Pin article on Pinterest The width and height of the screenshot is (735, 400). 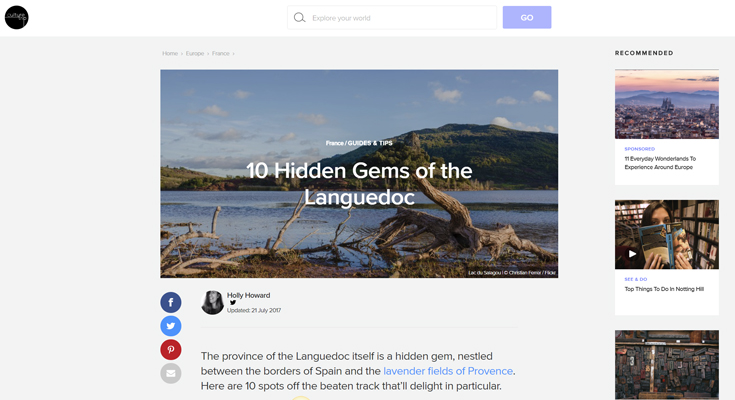[x=171, y=349]
